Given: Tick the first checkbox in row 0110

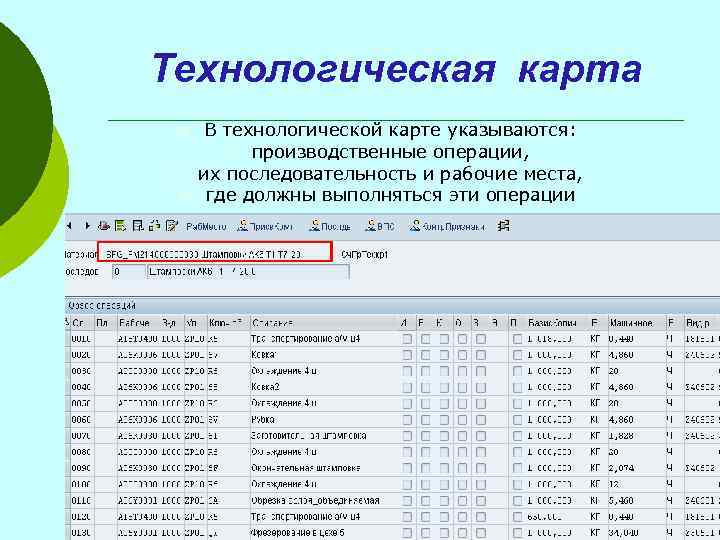Looking at the screenshot, I should [407, 501].
